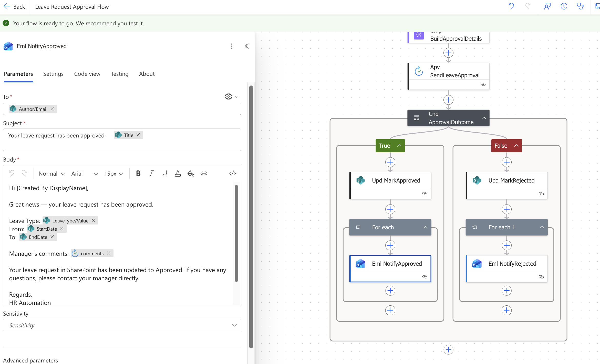Toggle bold formatting in email body
Viewport: 600px width, 364px height.
pos(138,173)
